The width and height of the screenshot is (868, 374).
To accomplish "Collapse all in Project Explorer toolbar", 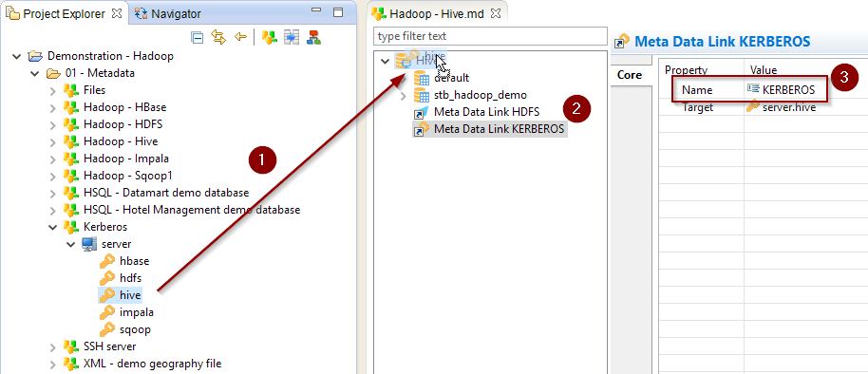I will (198, 38).
